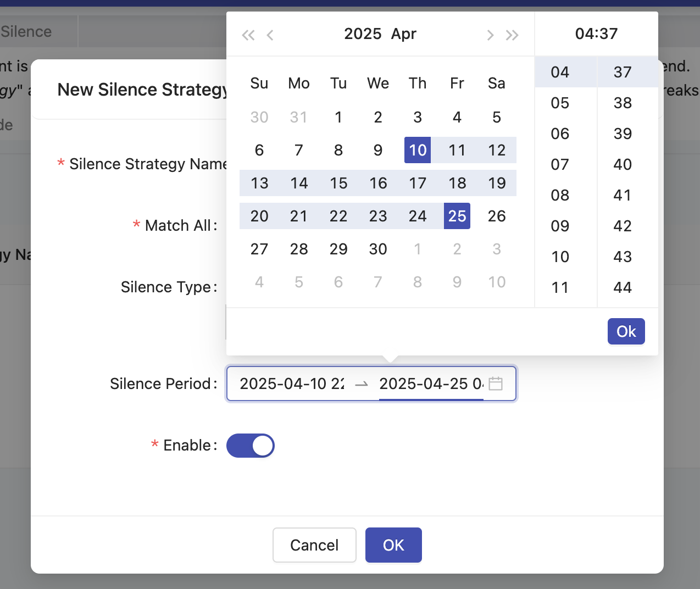The width and height of the screenshot is (700, 589).
Task: Open the year selector 2025
Action: [363, 34]
